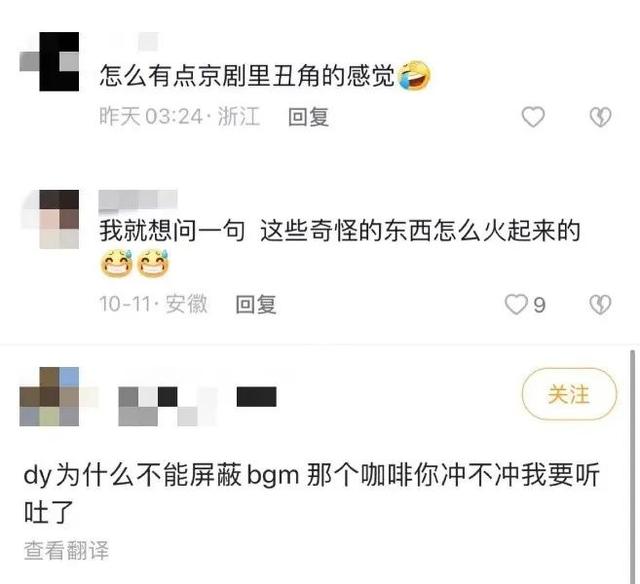
Task: Open 查看翻译 to translate the post
Action: (66, 551)
